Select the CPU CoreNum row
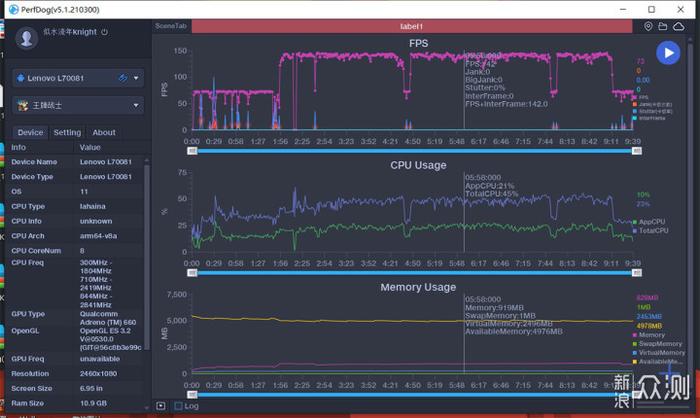The height and width of the screenshot is (418, 700). tap(76, 251)
